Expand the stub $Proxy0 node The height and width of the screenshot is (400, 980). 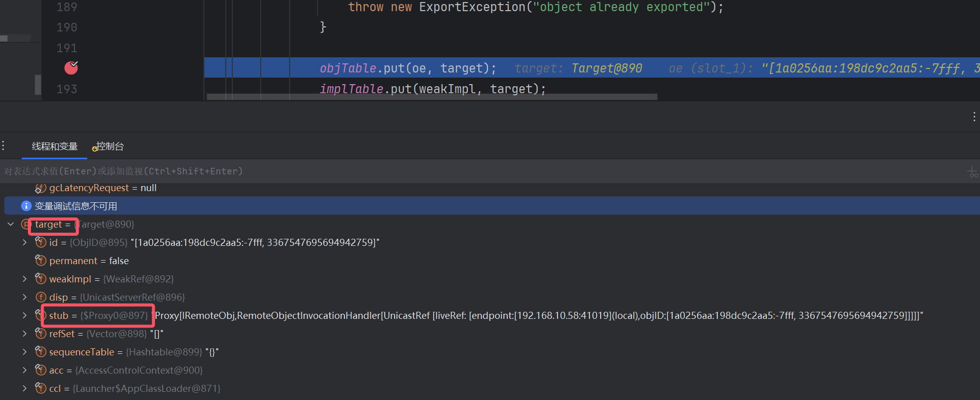pyautogui.click(x=24, y=315)
